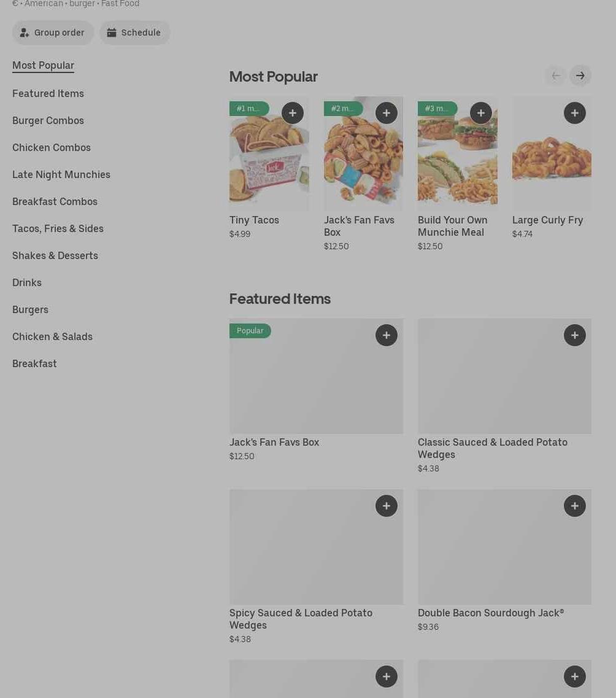Viewport: 616px width, 698px height.
Task: Open the Drinks menu section
Action: [27, 282]
